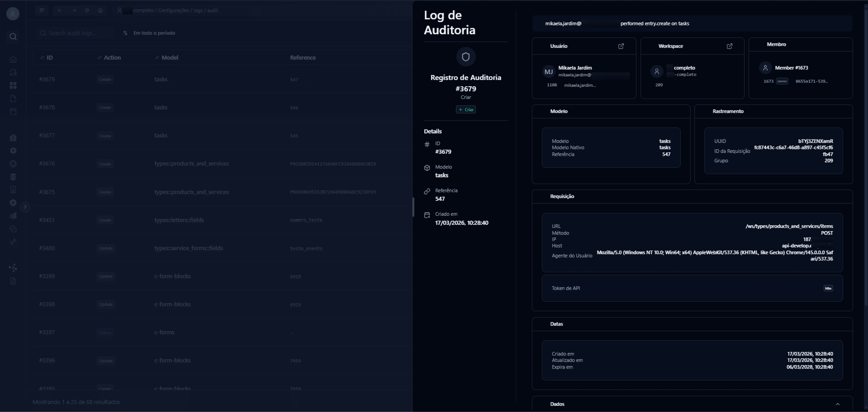This screenshot has height=412, width=868.
Task: Click the database icon in the sidebar
Action: 13,176
